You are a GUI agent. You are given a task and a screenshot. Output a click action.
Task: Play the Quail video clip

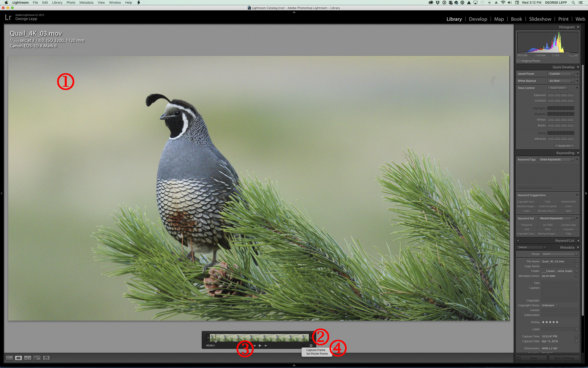coord(260,345)
